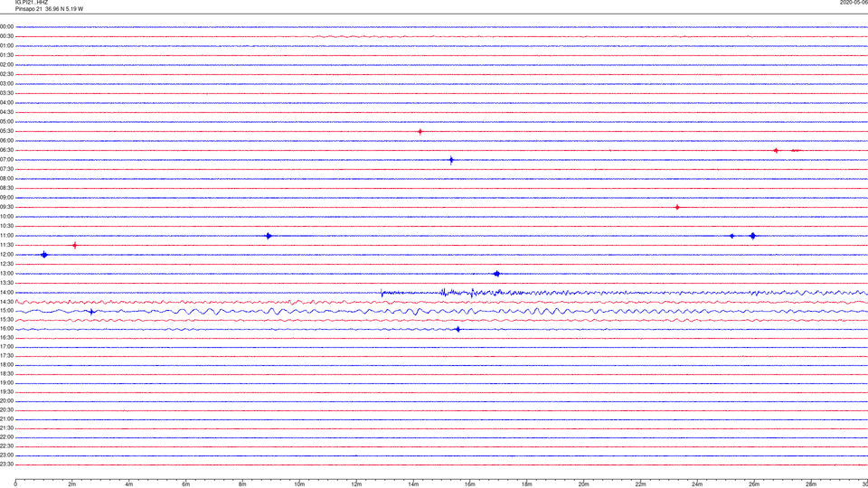Select the 15:00 time label
Screen dimensions: 868x488
6,311
